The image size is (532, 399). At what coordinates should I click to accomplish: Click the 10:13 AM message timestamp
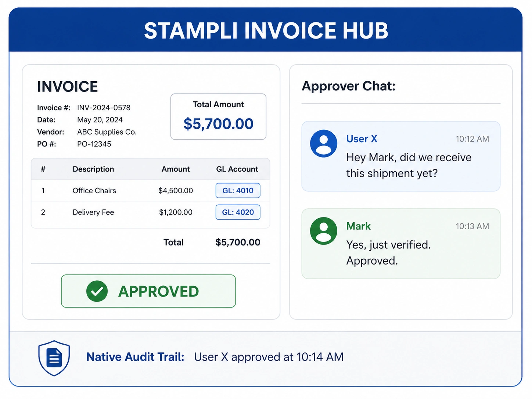(472, 226)
